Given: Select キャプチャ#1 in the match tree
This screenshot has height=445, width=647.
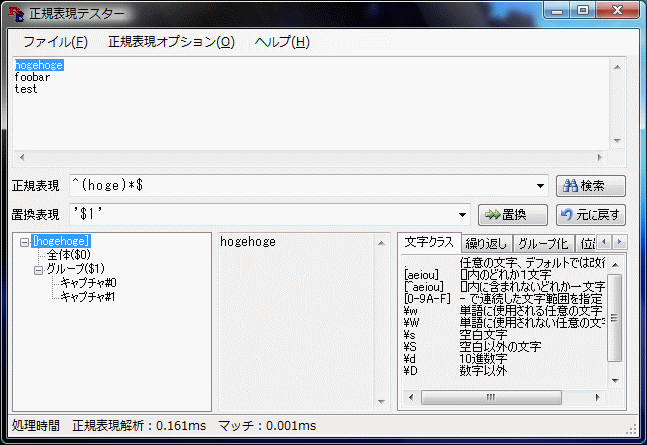Looking at the screenshot, I should click(88, 297).
